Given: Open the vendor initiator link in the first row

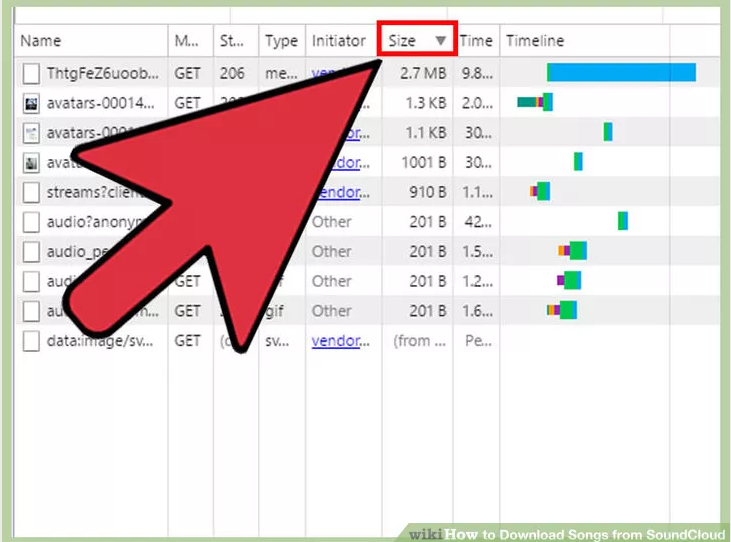Looking at the screenshot, I should (330, 73).
